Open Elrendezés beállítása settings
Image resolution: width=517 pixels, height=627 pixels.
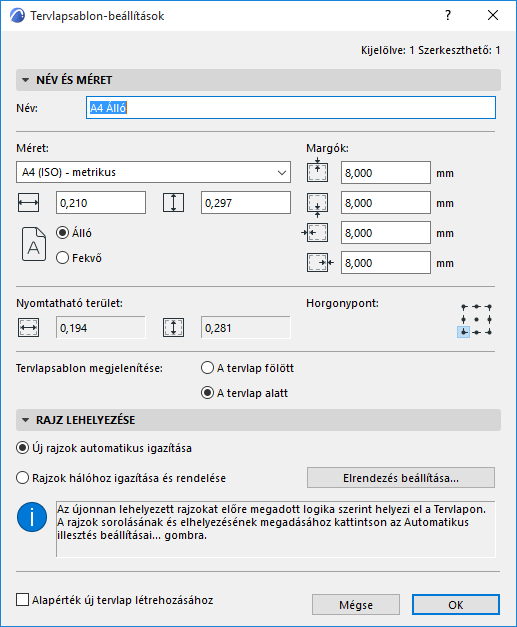(x=401, y=478)
